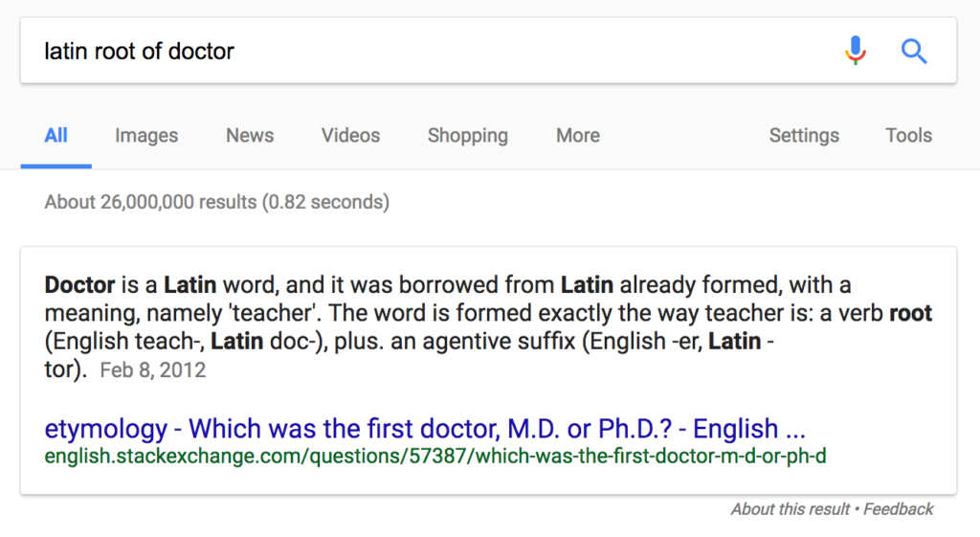Click the Feb 8, 2012 snippet date
Viewport: 980px width, 537px height.
153,369
